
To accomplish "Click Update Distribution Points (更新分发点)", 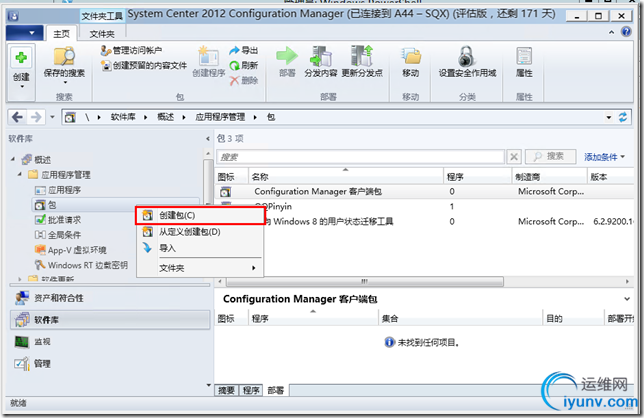I will 362,62.
